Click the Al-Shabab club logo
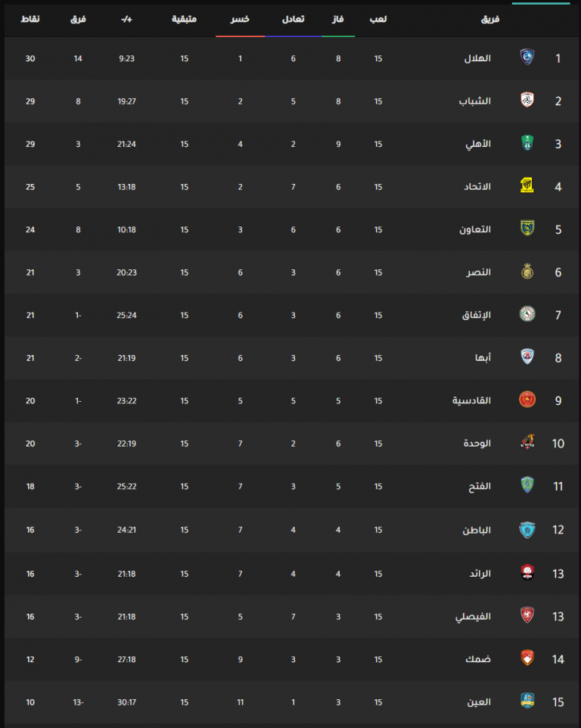Image resolution: width=581 pixels, height=728 pixels. pyautogui.click(x=527, y=101)
